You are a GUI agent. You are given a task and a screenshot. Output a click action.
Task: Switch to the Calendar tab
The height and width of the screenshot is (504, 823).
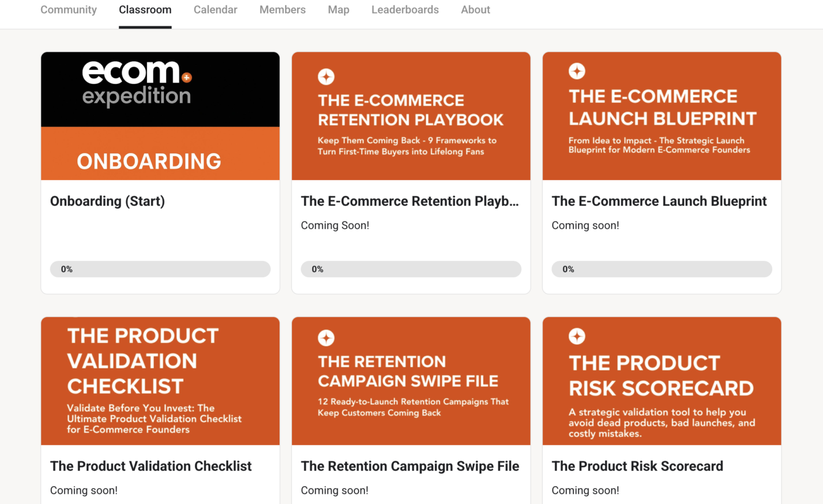(x=215, y=10)
